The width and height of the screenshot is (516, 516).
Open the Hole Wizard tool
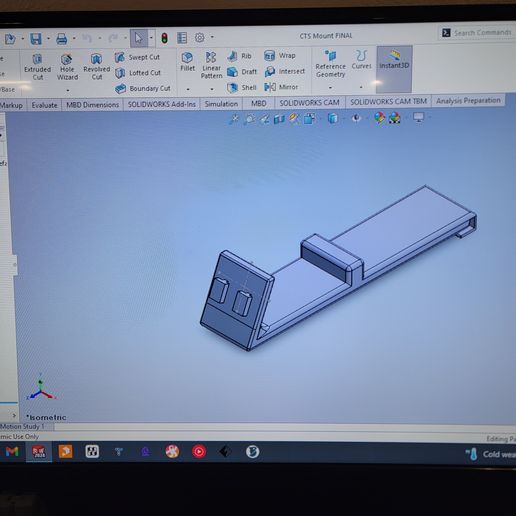coord(67,67)
